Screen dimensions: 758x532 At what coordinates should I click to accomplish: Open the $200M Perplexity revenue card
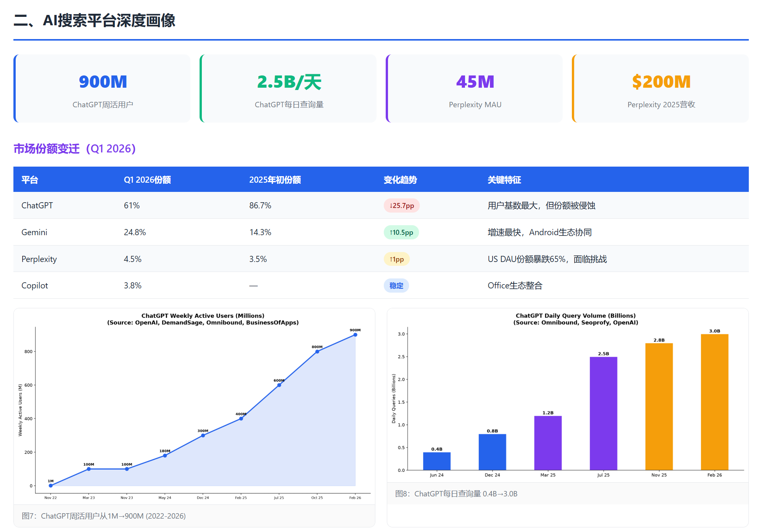pyautogui.click(x=660, y=88)
